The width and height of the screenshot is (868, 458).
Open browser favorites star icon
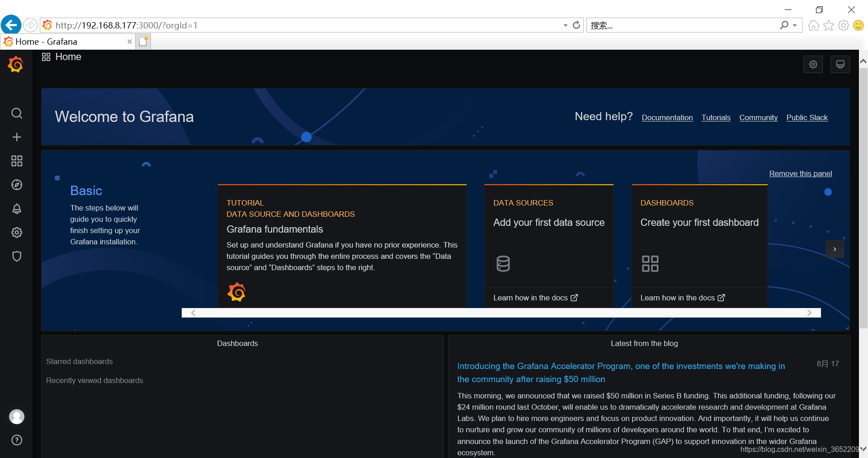point(829,25)
